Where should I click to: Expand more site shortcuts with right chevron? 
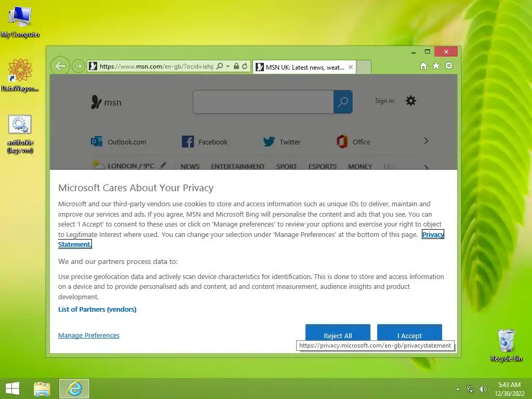[x=426, y=141]
